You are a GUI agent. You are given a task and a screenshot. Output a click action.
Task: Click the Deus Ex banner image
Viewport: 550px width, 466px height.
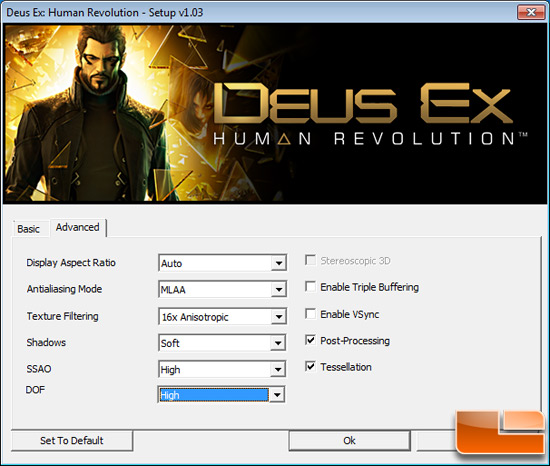point(274,114)
